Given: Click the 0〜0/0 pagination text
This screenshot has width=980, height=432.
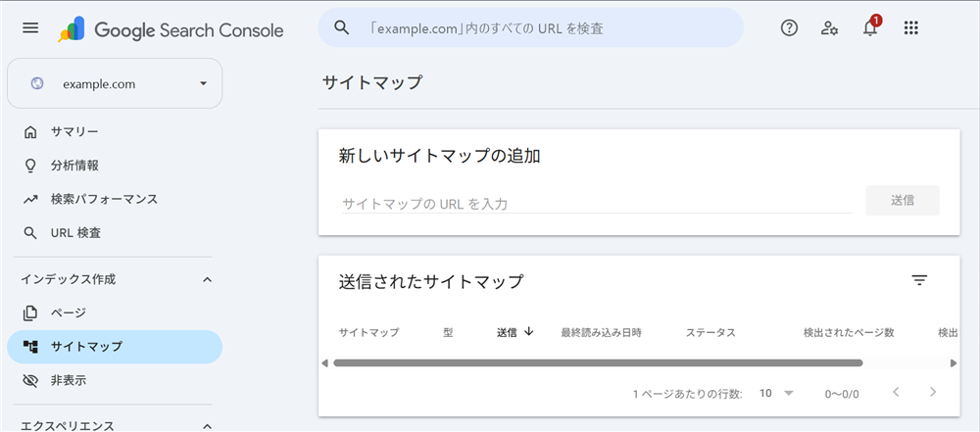Looking at the screenshot, I should pos(842,394).
